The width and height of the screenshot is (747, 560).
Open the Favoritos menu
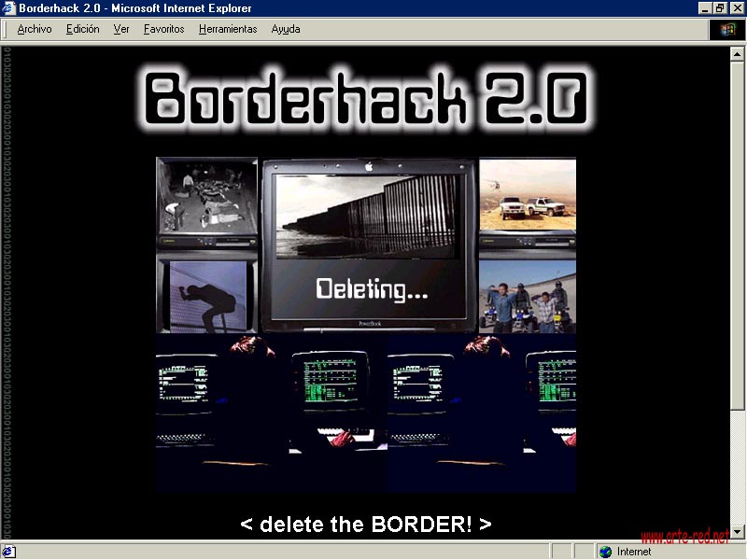(164, 29)
